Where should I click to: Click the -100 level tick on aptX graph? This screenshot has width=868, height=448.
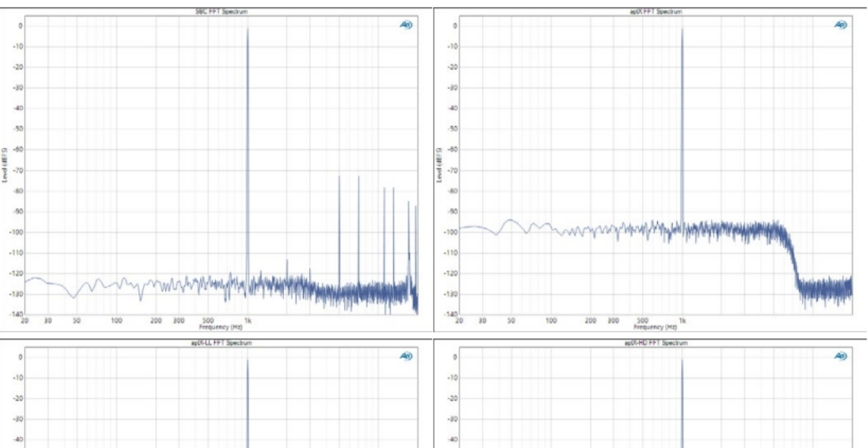[x=451, y=232]
